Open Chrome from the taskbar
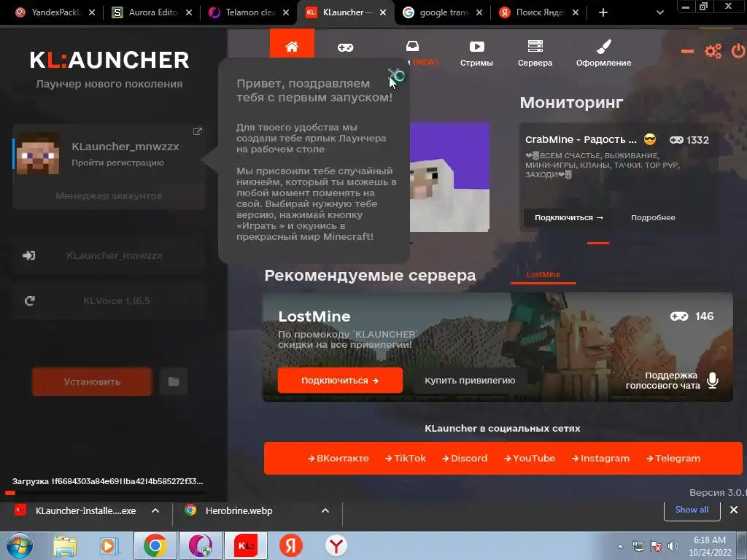 pos(155,545)
